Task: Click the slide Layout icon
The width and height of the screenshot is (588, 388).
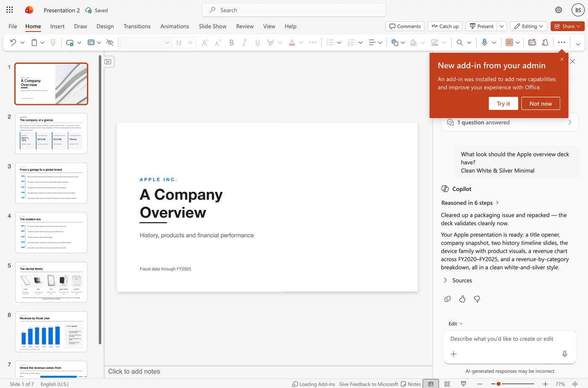Action: (91, 42)
